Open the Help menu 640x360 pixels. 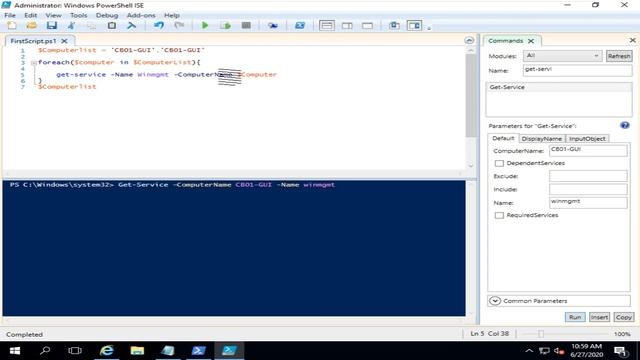pos(172,15)
